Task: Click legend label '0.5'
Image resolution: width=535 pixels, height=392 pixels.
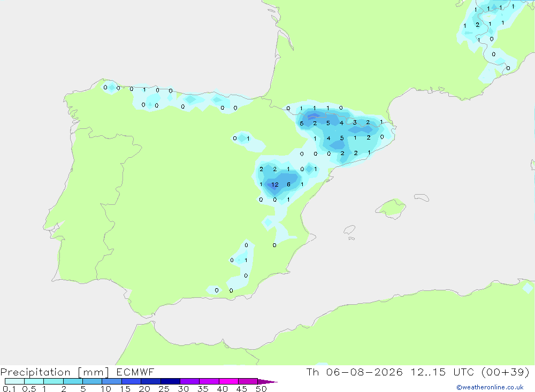Action: point(29,389)
